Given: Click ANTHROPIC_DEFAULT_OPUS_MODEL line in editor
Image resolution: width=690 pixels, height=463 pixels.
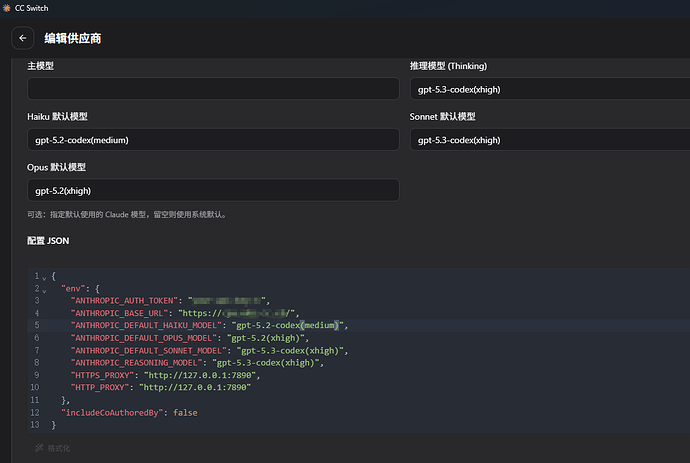Looking at the screenshot, I should point(190,338).
